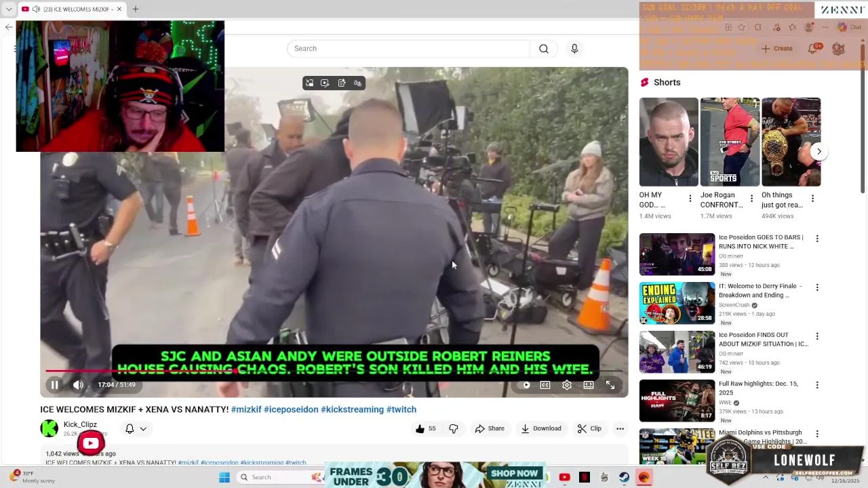Play IT: Welcome to Derry Finale video

[677, 303]
